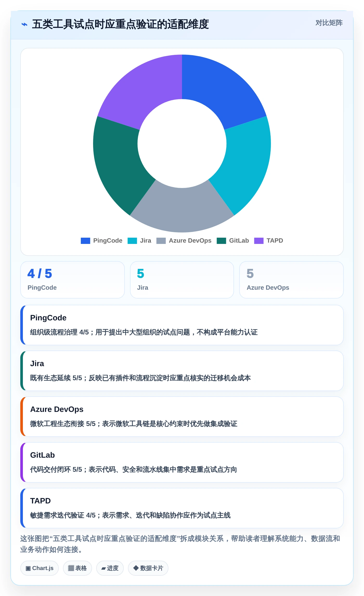Click the 数据卡片 tag chip
The height and width of the screenshot is (596, 364).
point(148,568)
